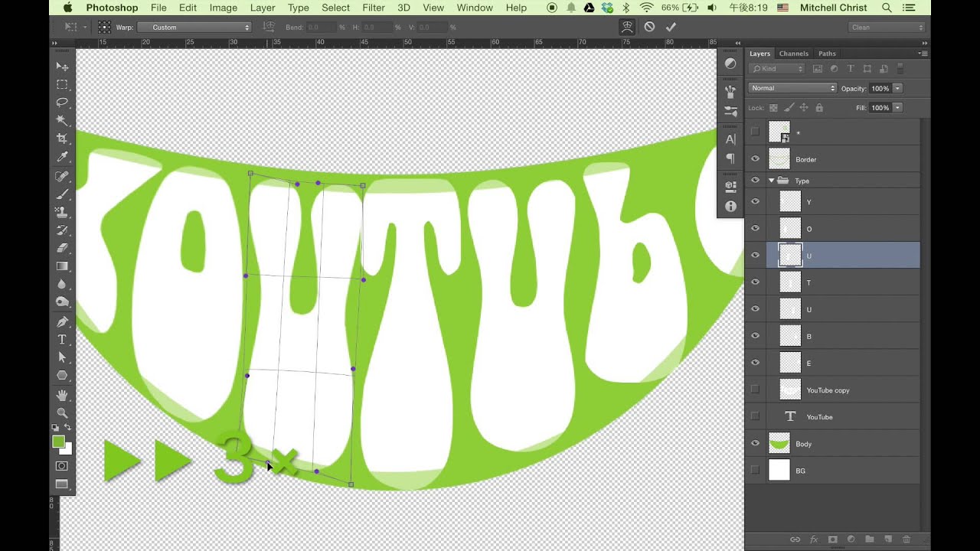Click the lock all padlock button

819,108
